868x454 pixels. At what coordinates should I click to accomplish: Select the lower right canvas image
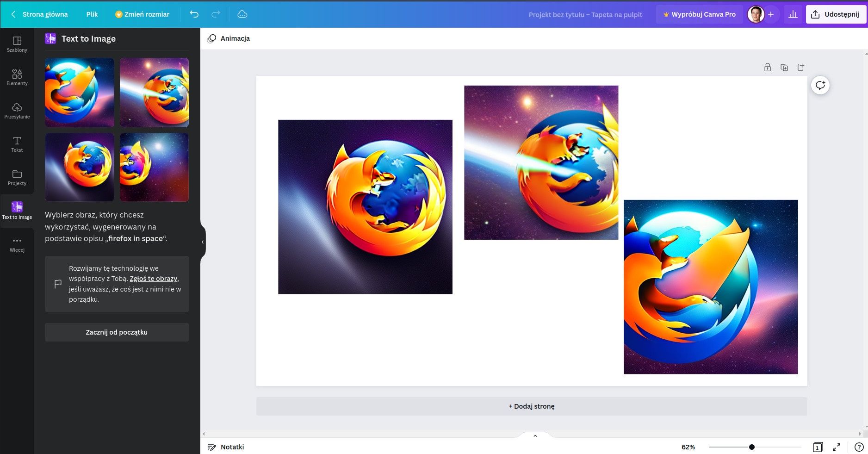[x=711, y=287]
